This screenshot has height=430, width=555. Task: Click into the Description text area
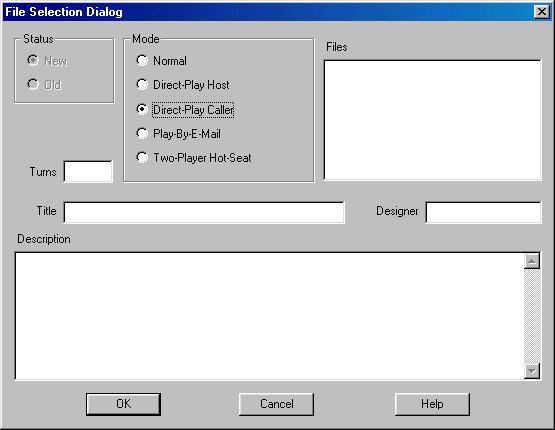click(x=269, y=316)
